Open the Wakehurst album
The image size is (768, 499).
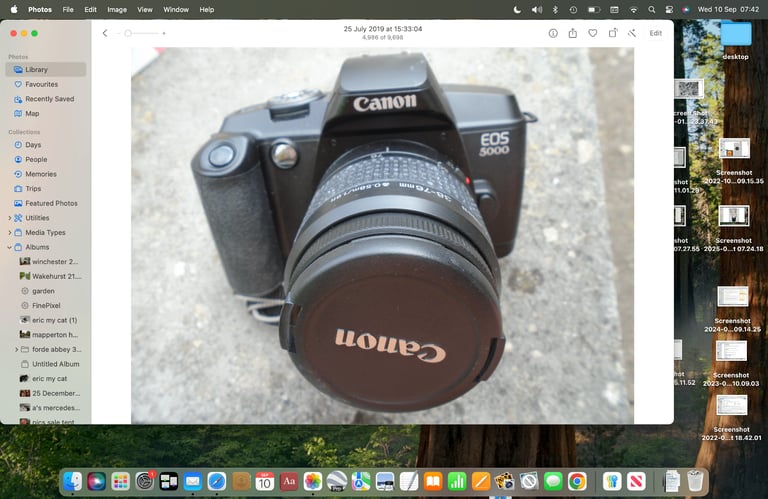(49, 276)
